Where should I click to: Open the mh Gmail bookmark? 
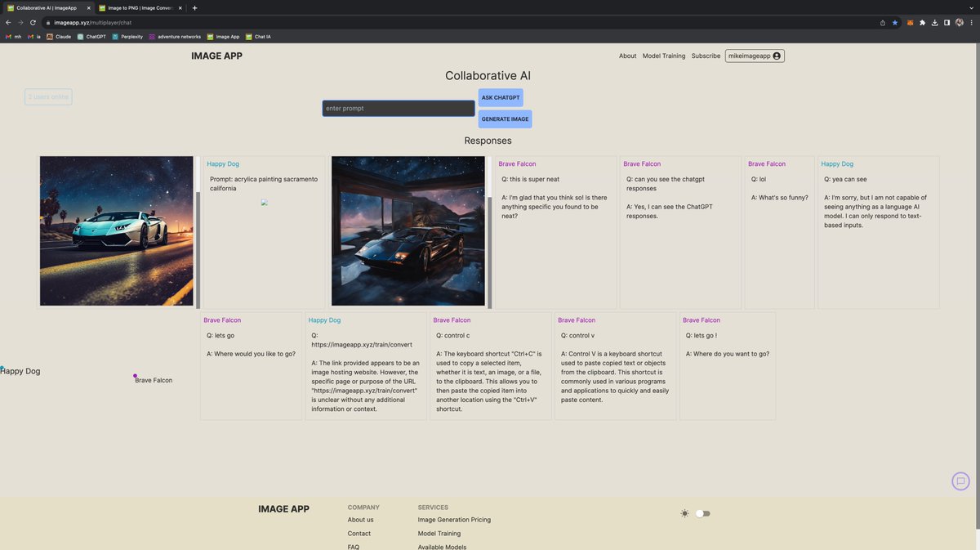[13, 37]
